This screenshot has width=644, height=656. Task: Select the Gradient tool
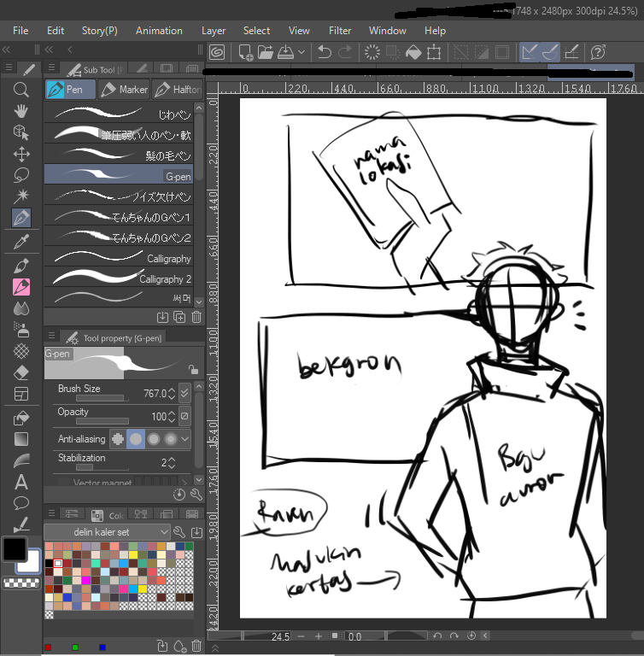20,439
